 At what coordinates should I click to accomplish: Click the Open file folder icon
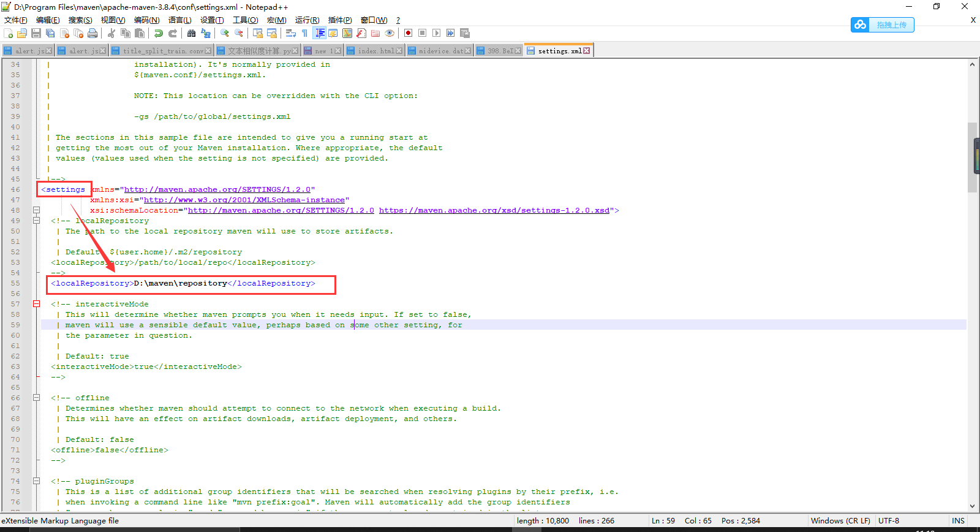pos(22,33)
